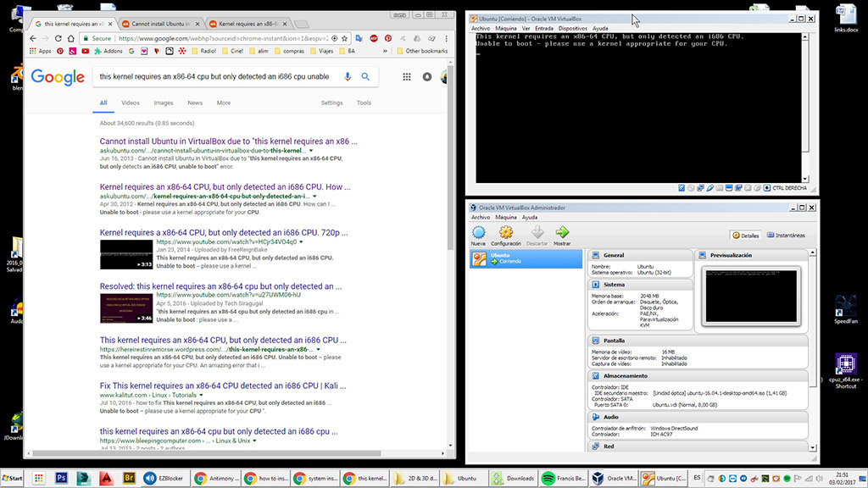Open cpuz_x64.exe shortcut on desktop

tap(845, 371)
